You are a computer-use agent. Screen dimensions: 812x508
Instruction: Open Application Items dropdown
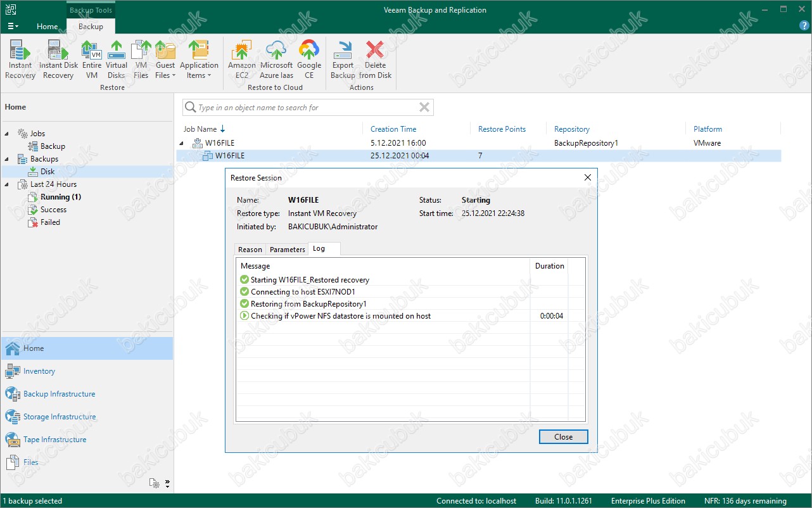(x=199, y=60)
